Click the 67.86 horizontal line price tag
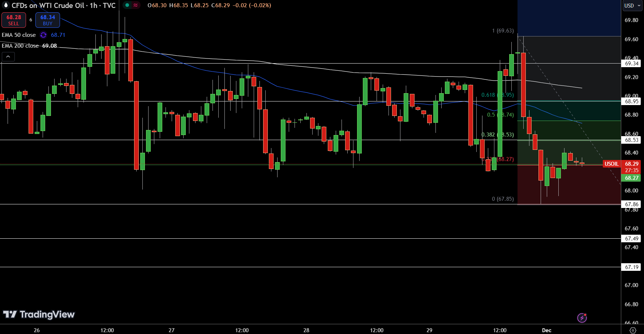Screen dimensions: 644x334 coord(632,204)
